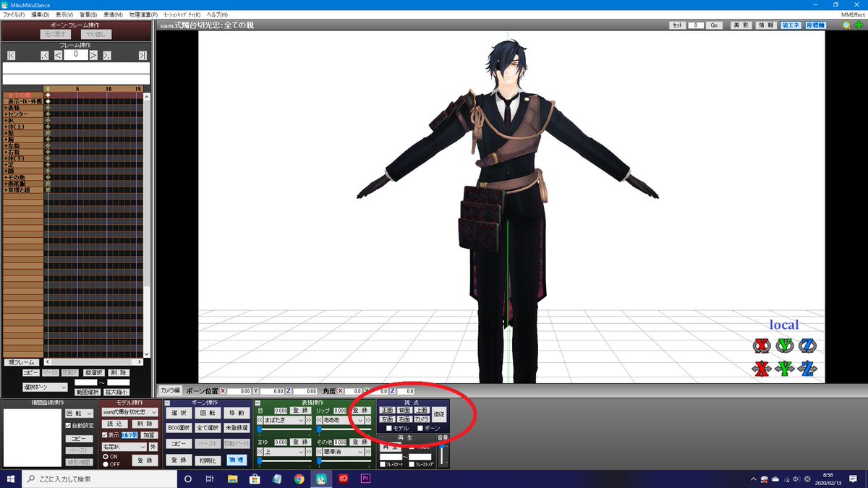Open Task View on the taskbar

coord(210,479)
